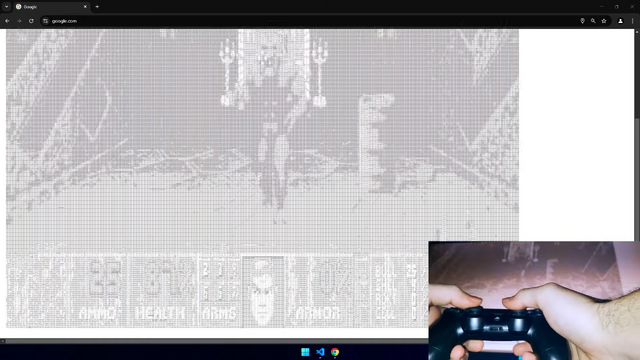Image resolution: width=640 pixels, height=360 pixels.
Task: Open the zoom magnifier in the address bar
Action: pyautogui.click(x=593, y=21)
